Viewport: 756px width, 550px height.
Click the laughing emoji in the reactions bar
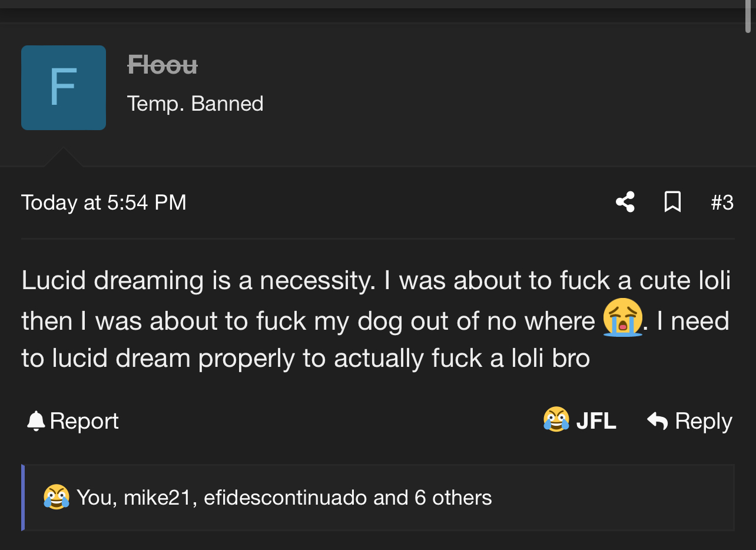(x=56, y=498)
